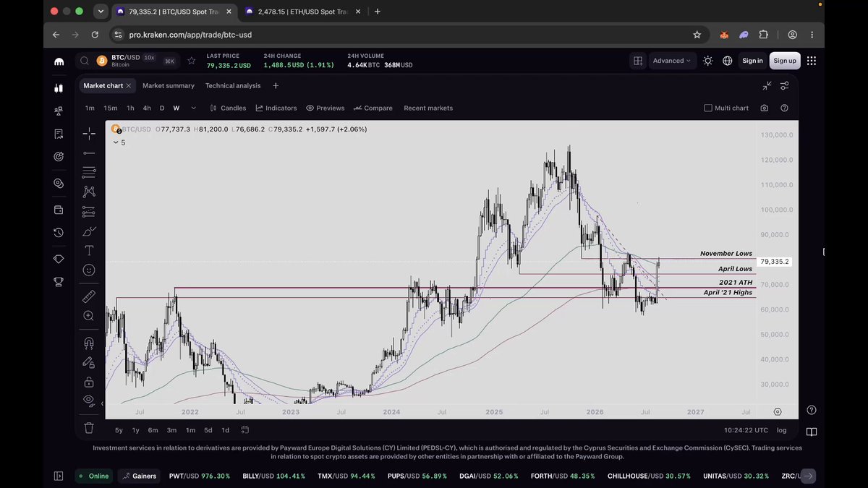Collapse the chart panel with arrows icon
The height and width of the screenshot is (488, 868).
pos(767,85)
